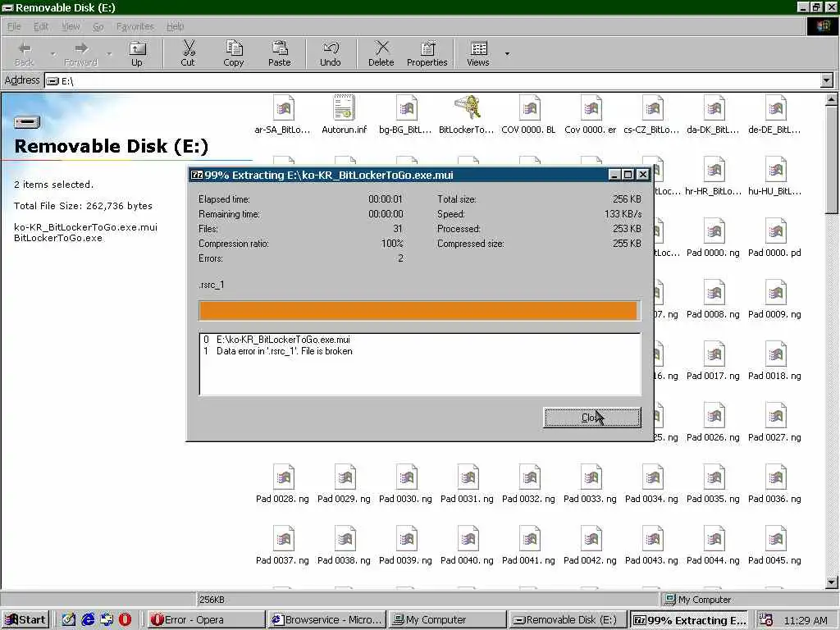Select the Pad 0045. ng file
Screen dimensions: 840x630
(774, 546)
